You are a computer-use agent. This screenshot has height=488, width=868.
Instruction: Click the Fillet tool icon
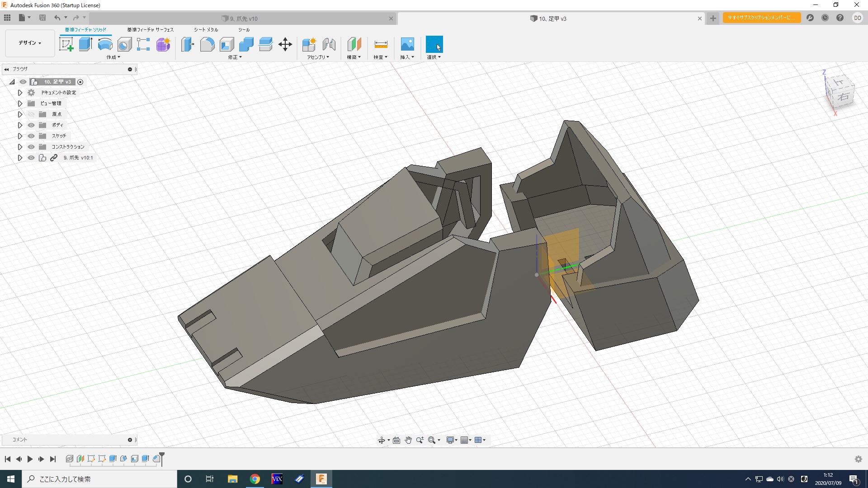[x=207, y=44]
